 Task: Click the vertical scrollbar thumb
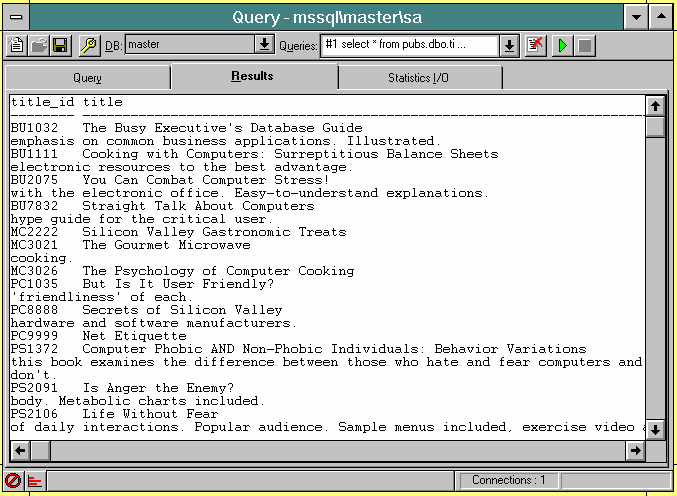click(x=655, y=127)
